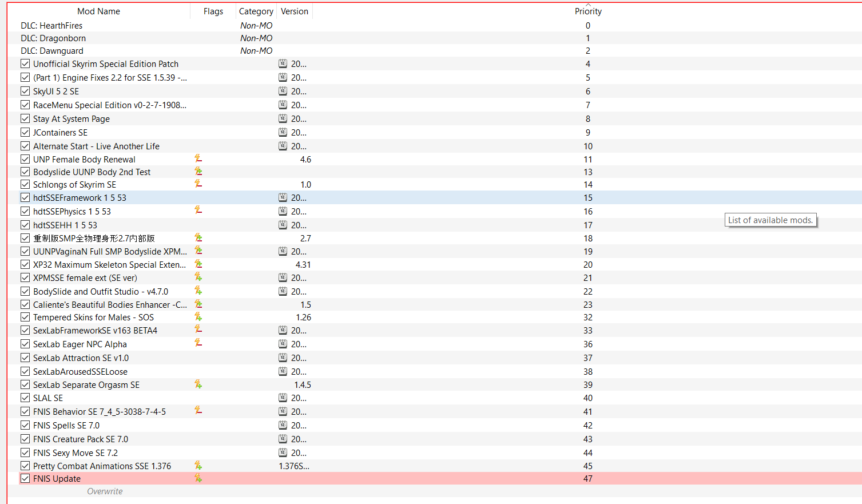The width and height of the screenshot is (862, 504).
Task: Click version 4.31 in the XP32 row
Action: [303, 264]
